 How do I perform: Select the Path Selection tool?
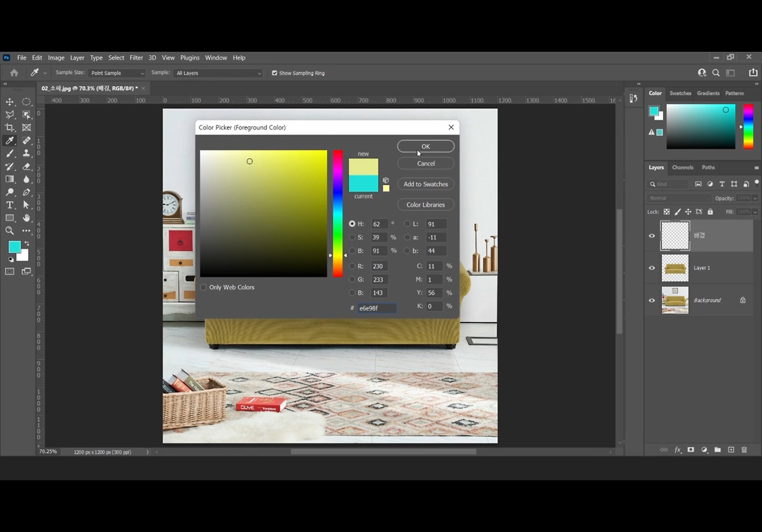point(27,205)
